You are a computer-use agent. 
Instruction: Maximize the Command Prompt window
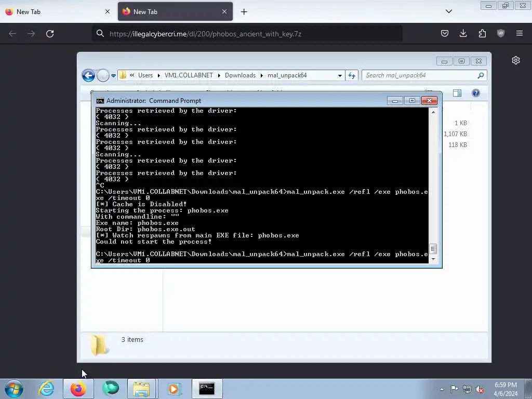coord(412,101)
